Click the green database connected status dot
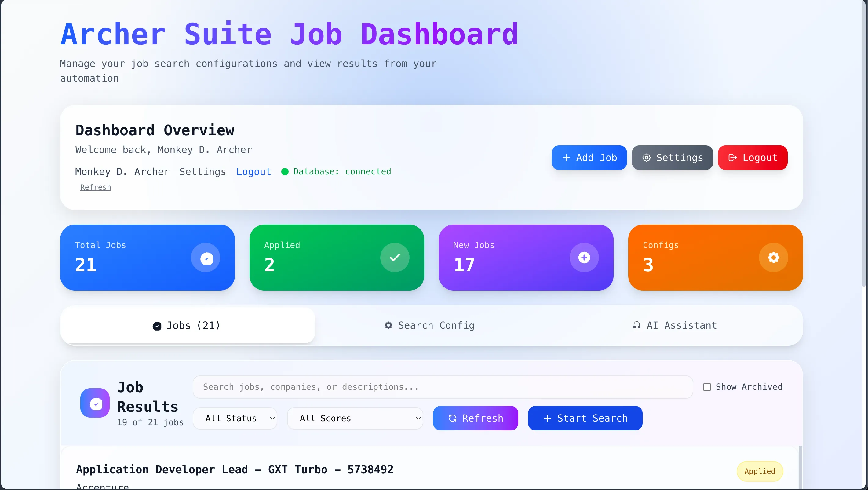The height and width of the screenshot is (490, 868). pos(285,172)
